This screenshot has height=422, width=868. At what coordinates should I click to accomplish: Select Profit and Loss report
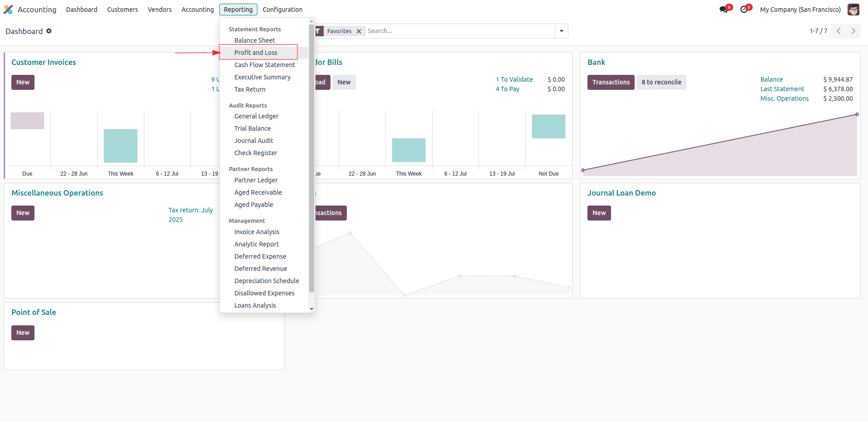click(x=256, y=53)
